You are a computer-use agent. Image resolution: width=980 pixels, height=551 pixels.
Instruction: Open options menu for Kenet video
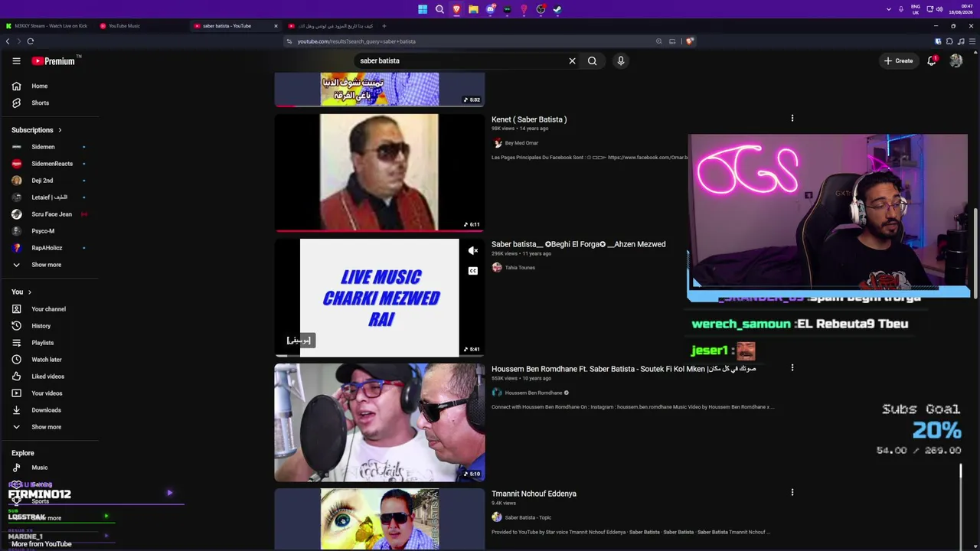tap(792, 118)
